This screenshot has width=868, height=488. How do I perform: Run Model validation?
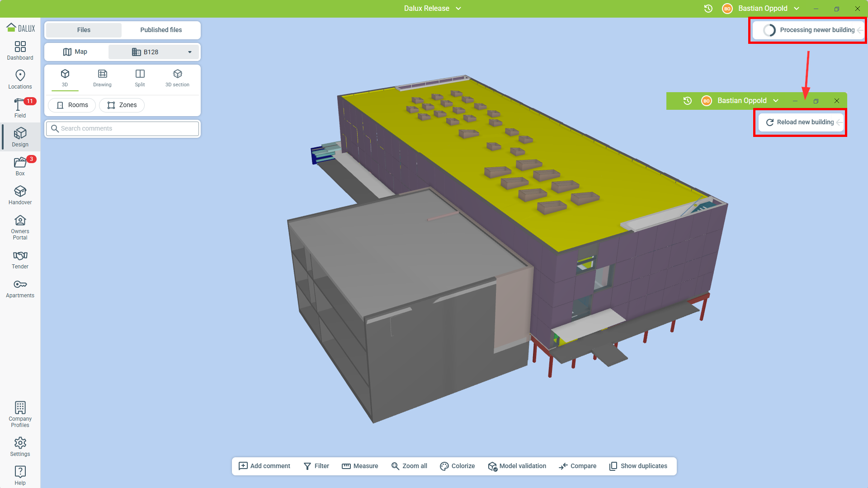coord(517,466)
